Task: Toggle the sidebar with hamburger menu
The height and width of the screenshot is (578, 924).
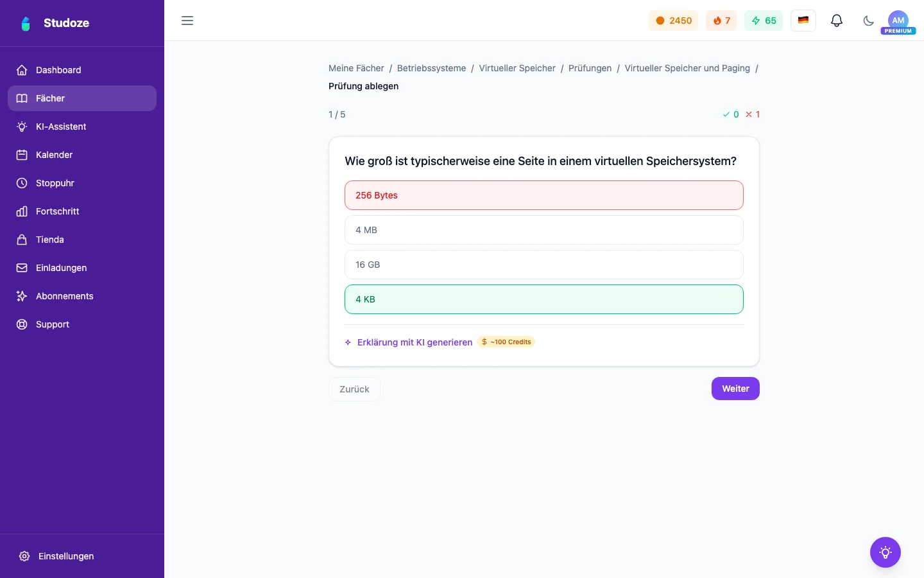Action: click(187, 21)
